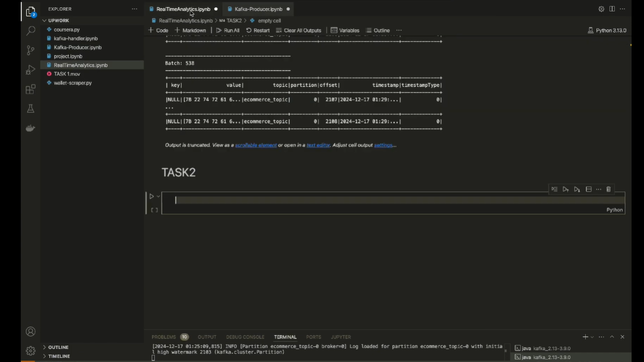Open the PROBLEMS panel tab
644x362 pixels.
(x=164, y=337)
